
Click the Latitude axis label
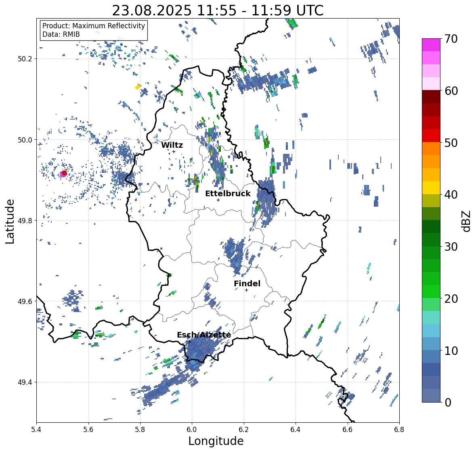(x=10, y=221)
